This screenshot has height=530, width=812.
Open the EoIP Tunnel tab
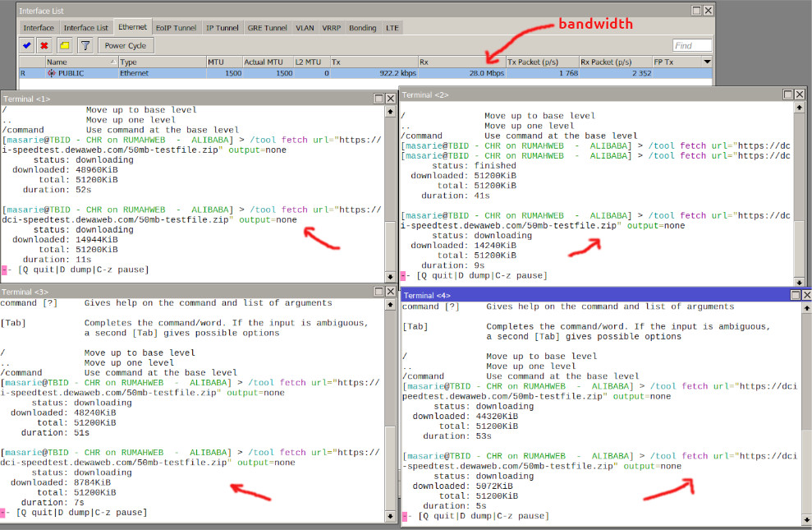click(x=177, y=27)
